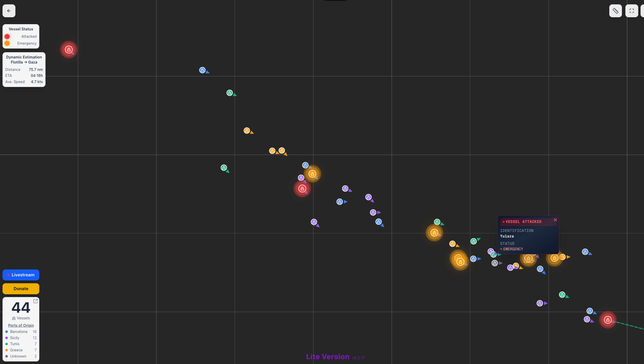Click the 44 Vessels counter

21,308
